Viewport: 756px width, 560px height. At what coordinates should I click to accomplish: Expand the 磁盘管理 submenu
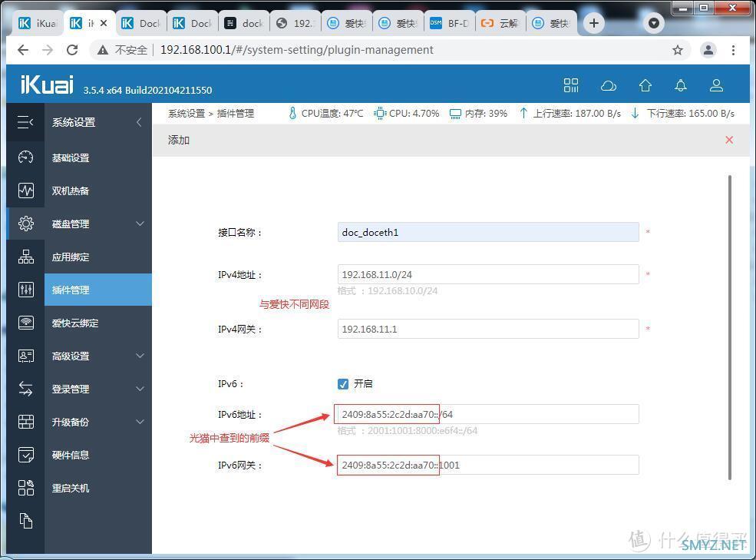click(x=140, y=224)
